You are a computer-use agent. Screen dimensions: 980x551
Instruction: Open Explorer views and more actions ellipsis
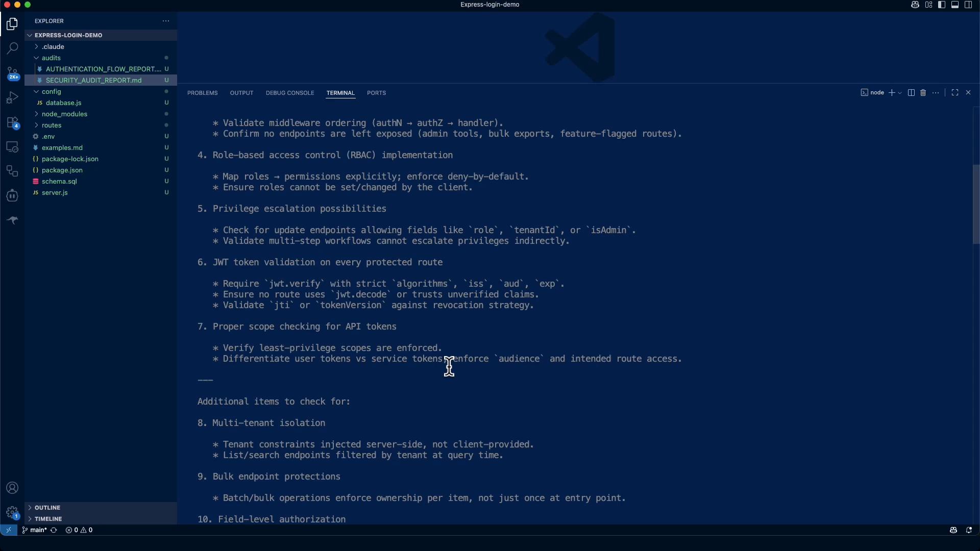[x=166, y=21]
